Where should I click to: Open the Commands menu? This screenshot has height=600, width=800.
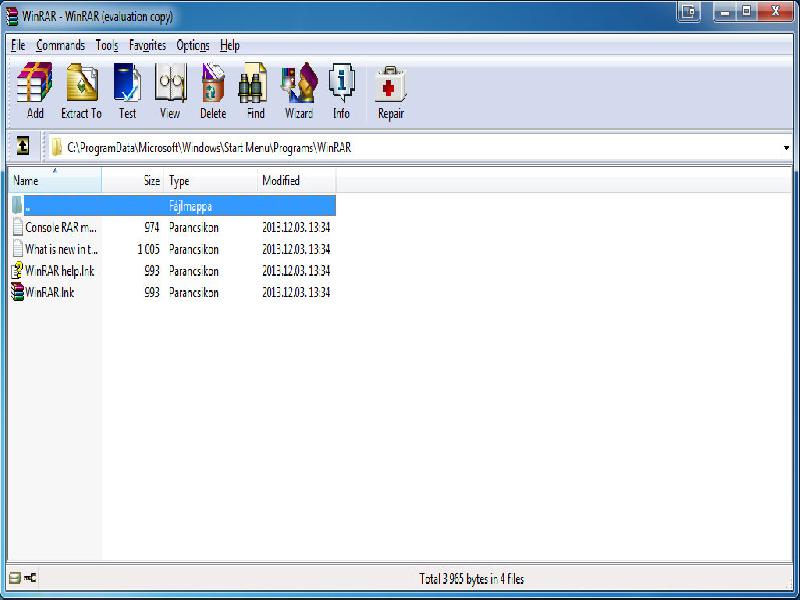pos(60,45)
